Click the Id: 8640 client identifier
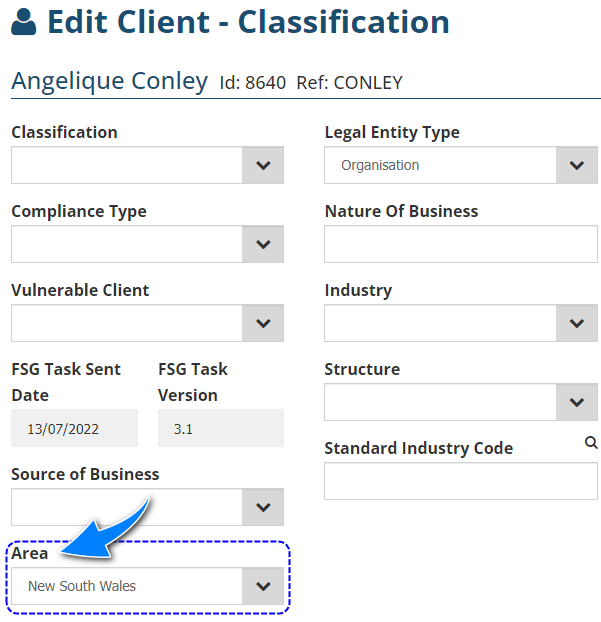The width and height of the screenshot is (601, 622). tap(253, 83)
